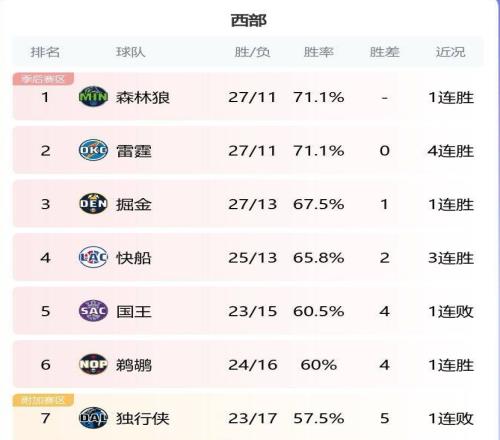The width and height of the screenshot is (500, 440).
Task: Click the 胜差 column header
Action: [x=384, y=52]
